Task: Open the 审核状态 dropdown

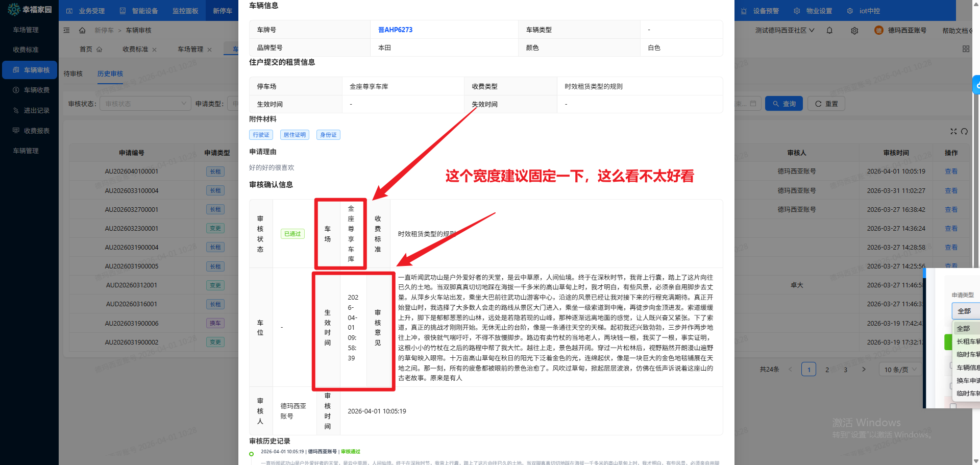Action: pyautogui.click(x=145, y=103)
